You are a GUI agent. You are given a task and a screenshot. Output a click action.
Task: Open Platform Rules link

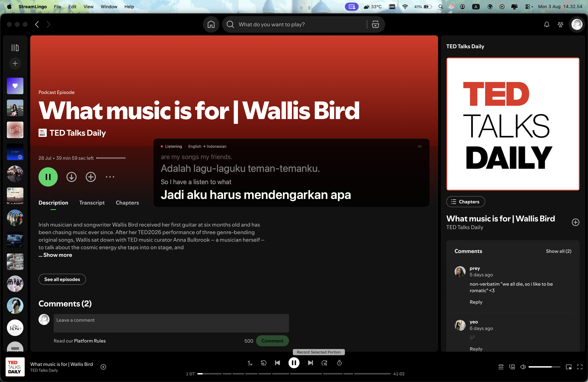pyautogui.click(x=90, y=341)
